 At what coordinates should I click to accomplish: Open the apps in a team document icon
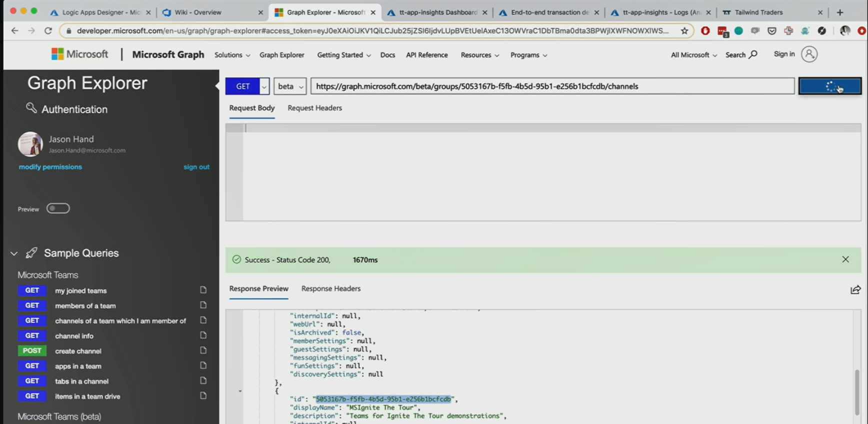pos(203,365)
